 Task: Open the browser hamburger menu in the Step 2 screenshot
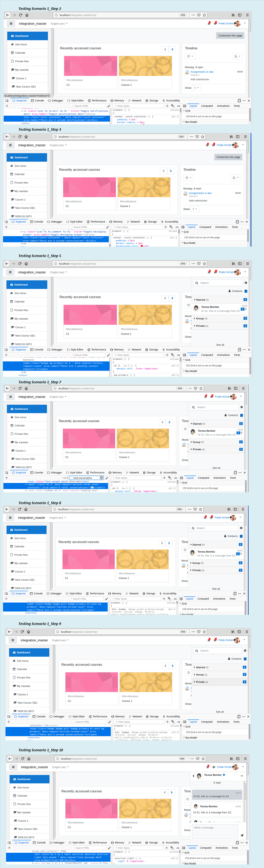247,15
